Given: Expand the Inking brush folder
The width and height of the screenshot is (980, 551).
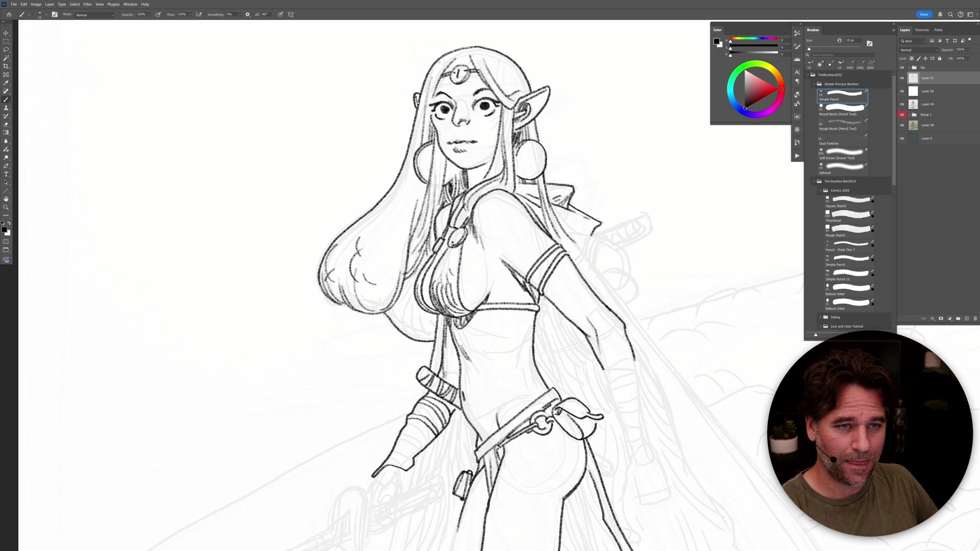Looking at the screenshot, I should tap(820, 317).
